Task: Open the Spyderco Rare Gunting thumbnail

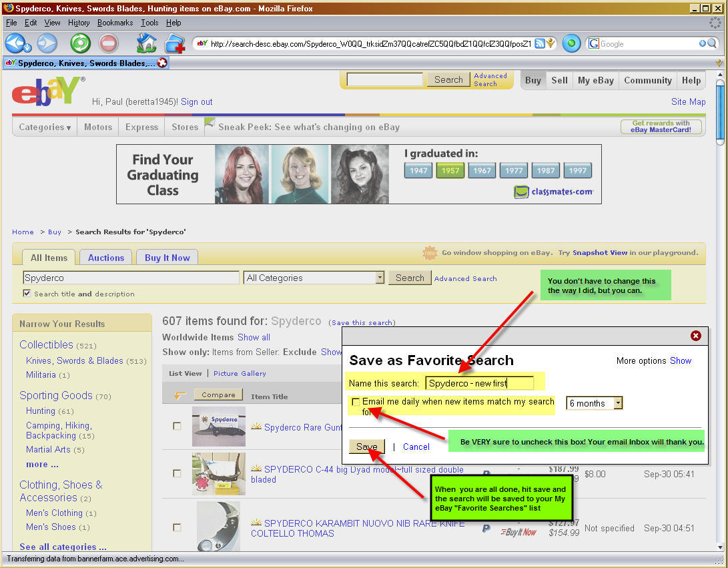Action: [x=219, y=427]
